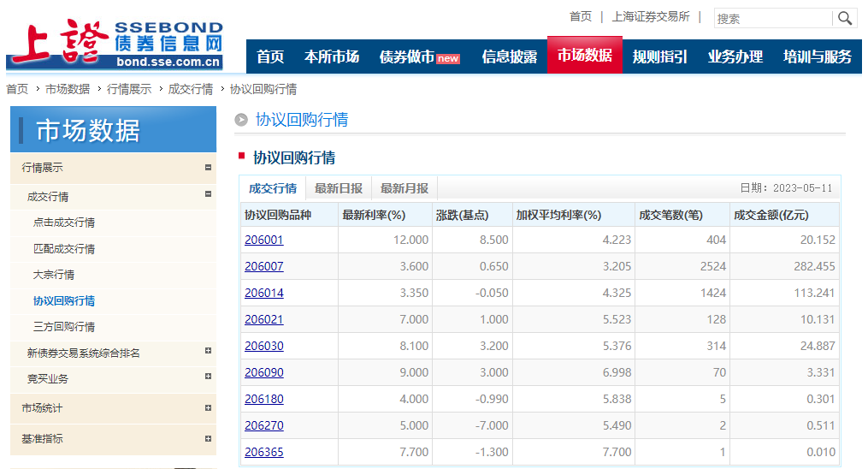
Task: Open 协议回购行情 in the sidebar
Action: pyautogui.click(x=63, y=300)
